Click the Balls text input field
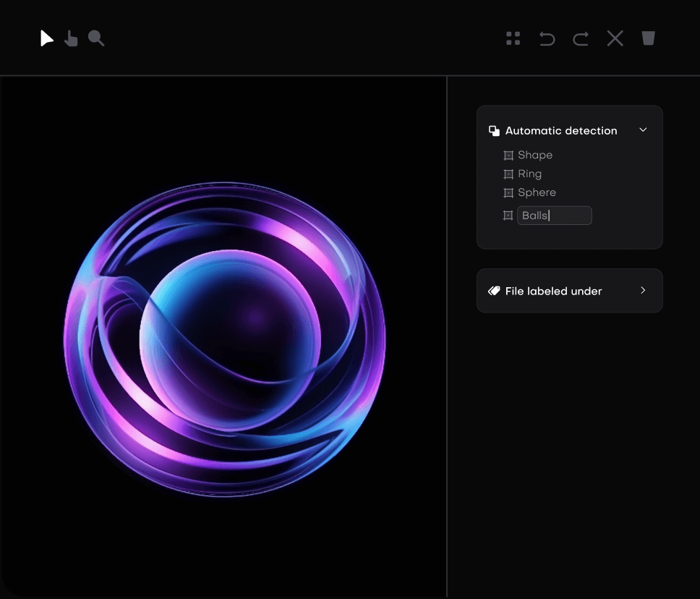 tap(555, 215)
